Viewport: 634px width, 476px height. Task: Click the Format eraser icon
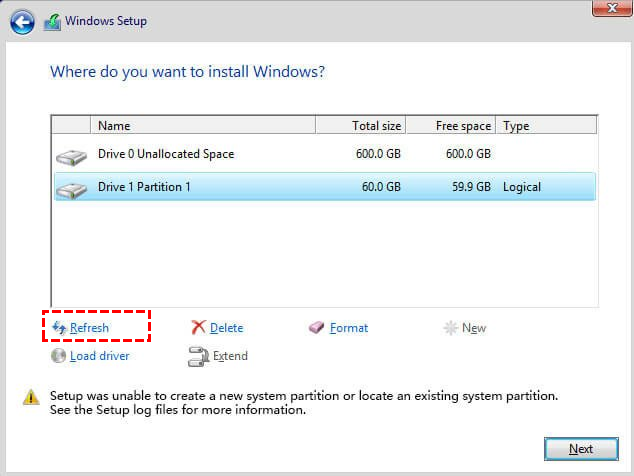tap(317, 328)
